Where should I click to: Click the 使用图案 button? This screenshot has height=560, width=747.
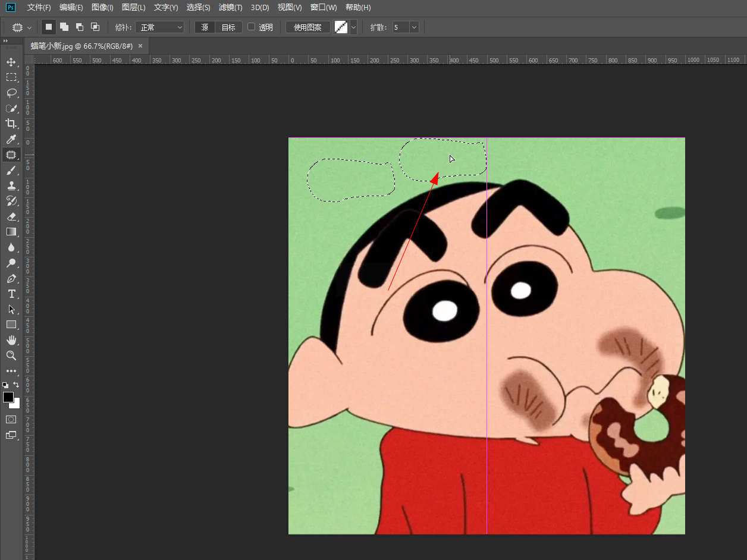point(307,27)
